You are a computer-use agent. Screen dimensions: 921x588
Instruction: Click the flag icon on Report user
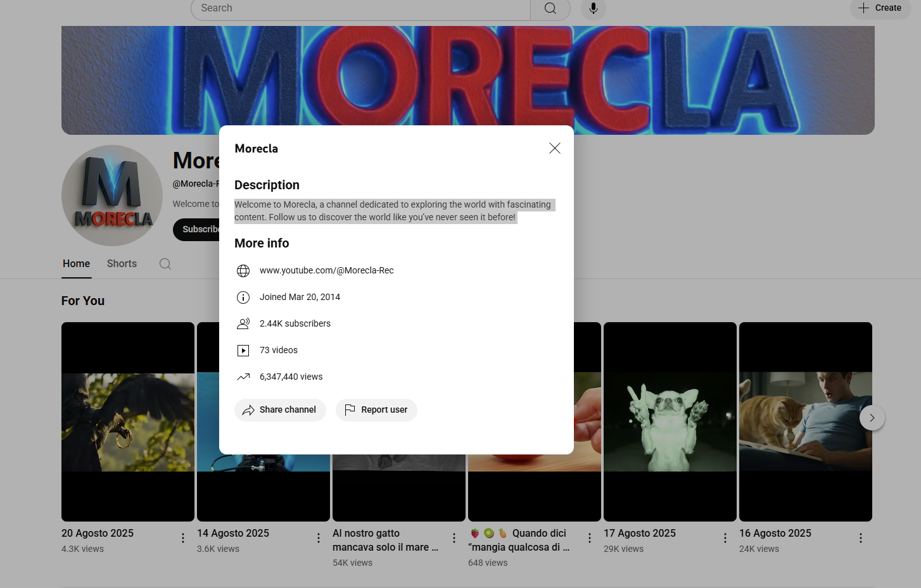(350, 410)
